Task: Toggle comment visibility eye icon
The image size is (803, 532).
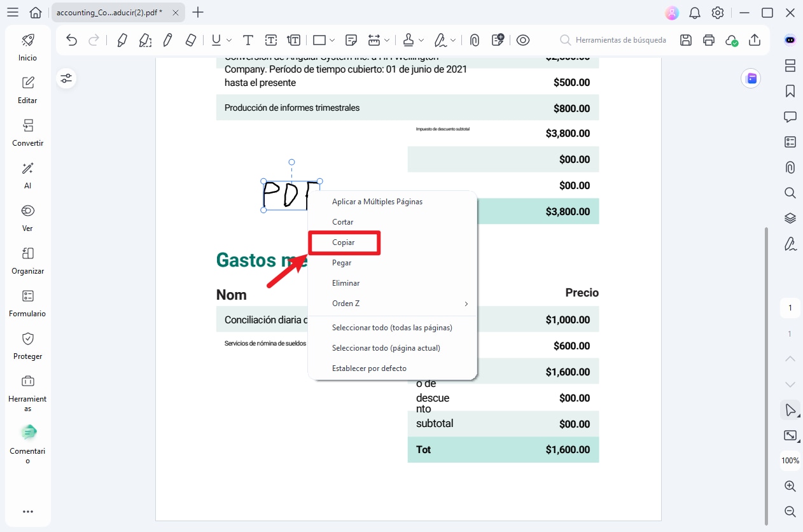Action: [523, 40]
